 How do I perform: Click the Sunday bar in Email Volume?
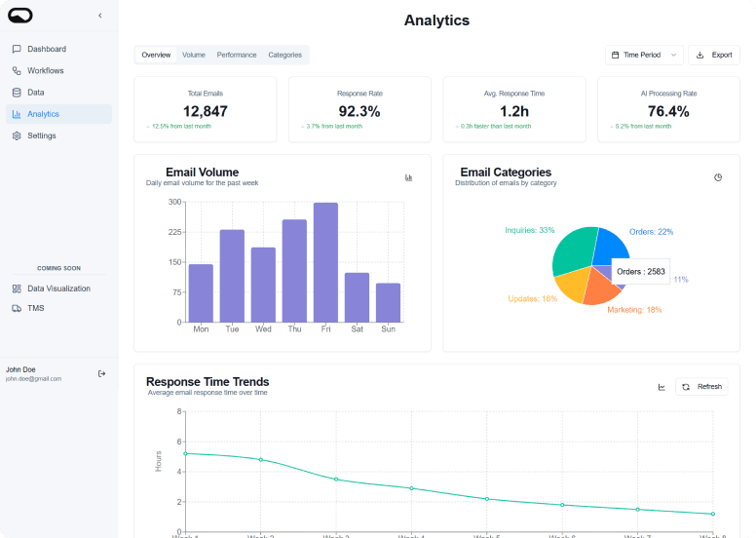click(388, 303)
